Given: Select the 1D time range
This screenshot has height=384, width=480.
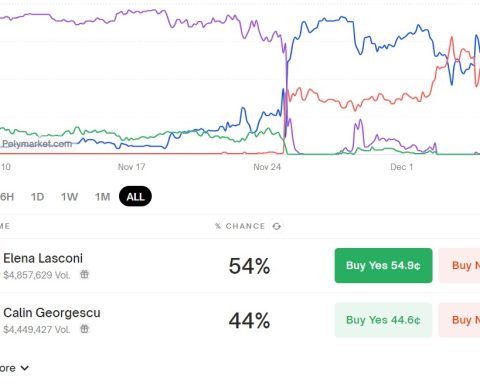Looking at the screenshot, I should [x=37, y=197].
